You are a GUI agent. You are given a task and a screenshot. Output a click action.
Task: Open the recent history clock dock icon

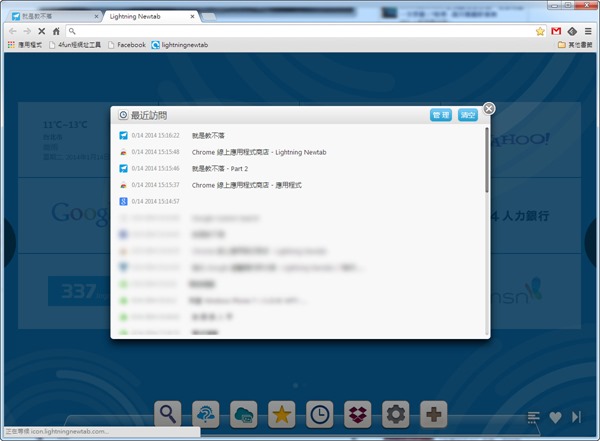320,414
